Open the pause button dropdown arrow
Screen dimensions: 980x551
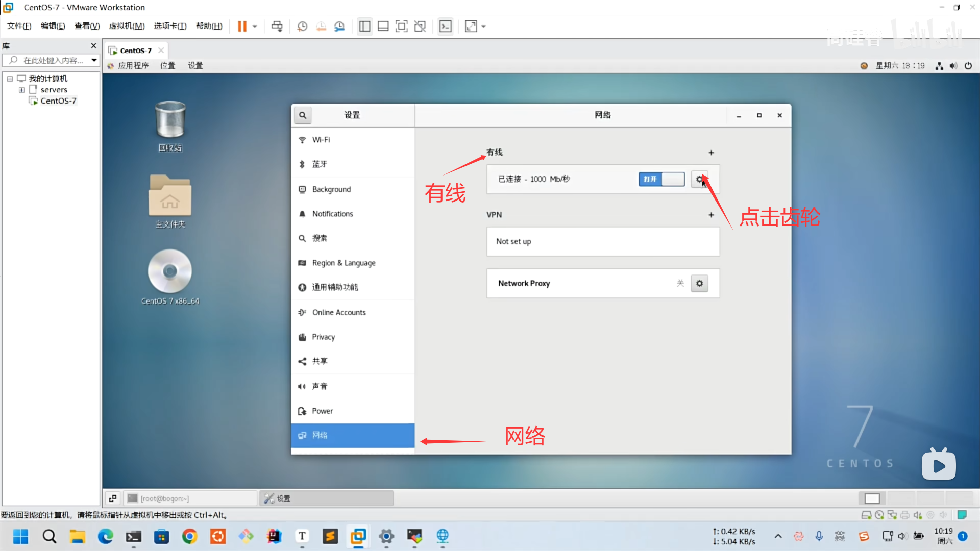pyautogui.click(x=255, y=27)
